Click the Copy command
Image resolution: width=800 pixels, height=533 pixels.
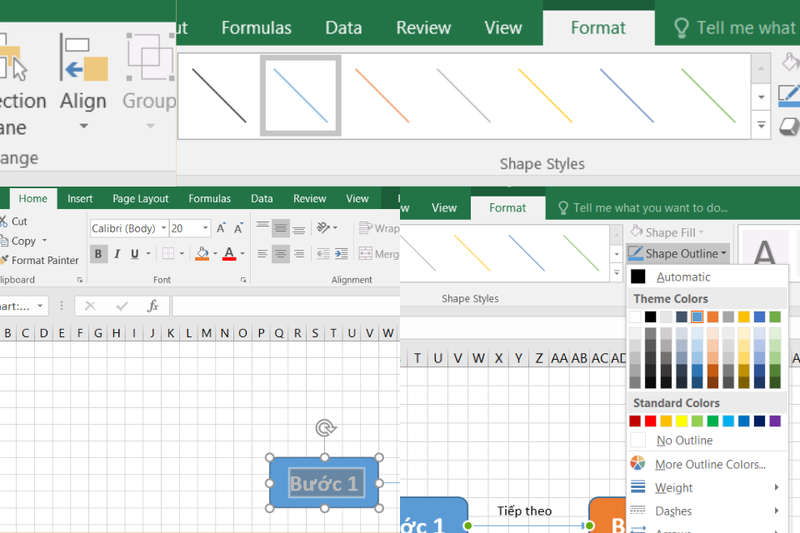pos(23,241)
